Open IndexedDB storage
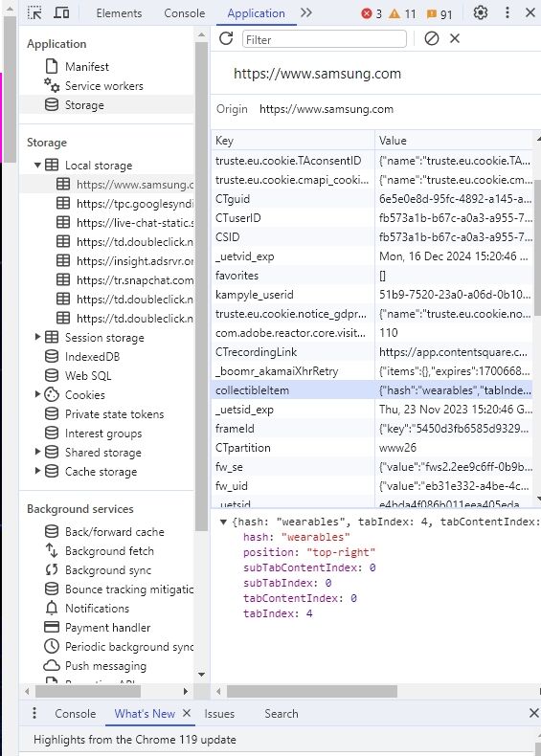The image size is (541, 756). [92, 357]
